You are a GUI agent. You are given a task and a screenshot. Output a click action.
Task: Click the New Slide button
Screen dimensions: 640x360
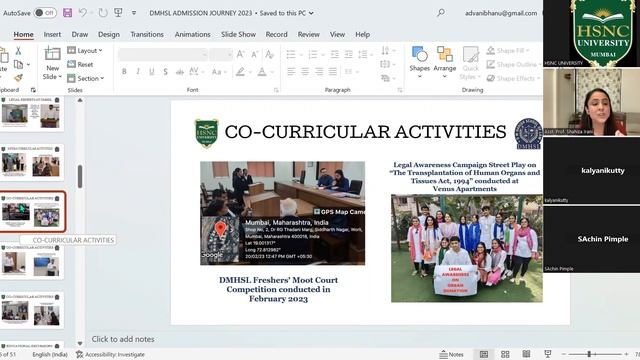tap(52, 63)
